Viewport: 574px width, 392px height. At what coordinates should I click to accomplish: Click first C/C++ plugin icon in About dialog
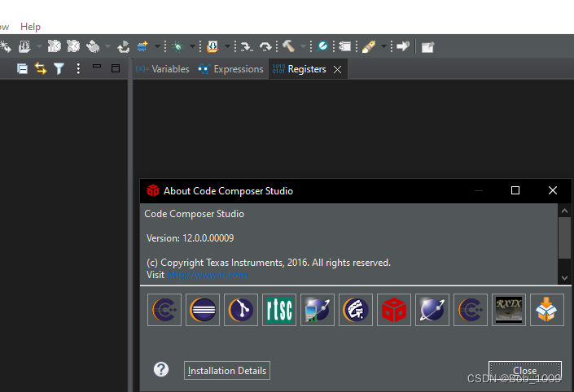click(x=164, y=310)
